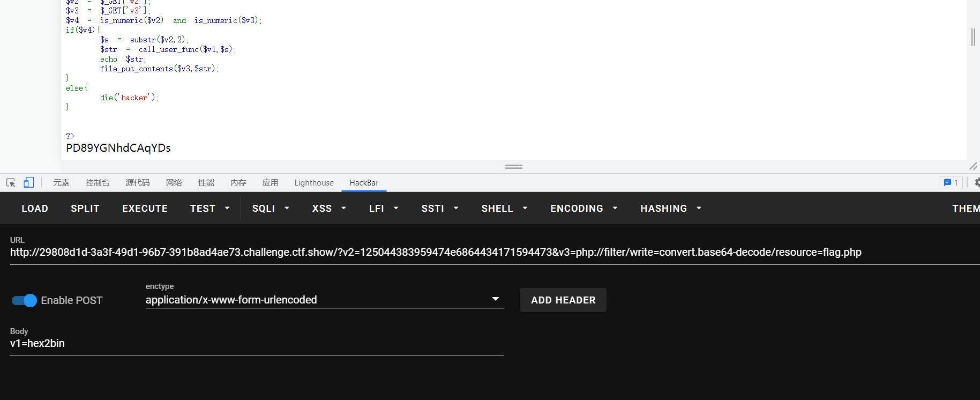Switch to the 网络 (Network) tab
This screenshot has width=980, height=400.
tap(174, 183)
